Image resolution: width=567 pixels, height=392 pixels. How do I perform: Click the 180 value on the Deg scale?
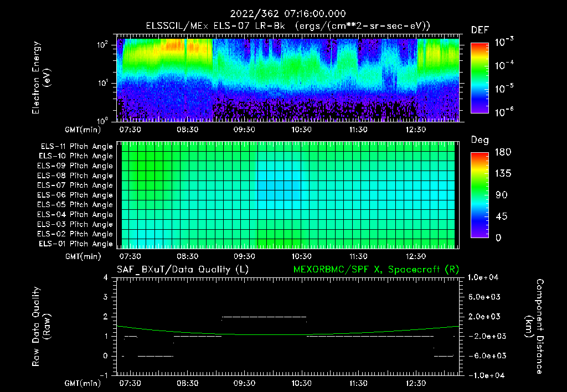(503, 152)
